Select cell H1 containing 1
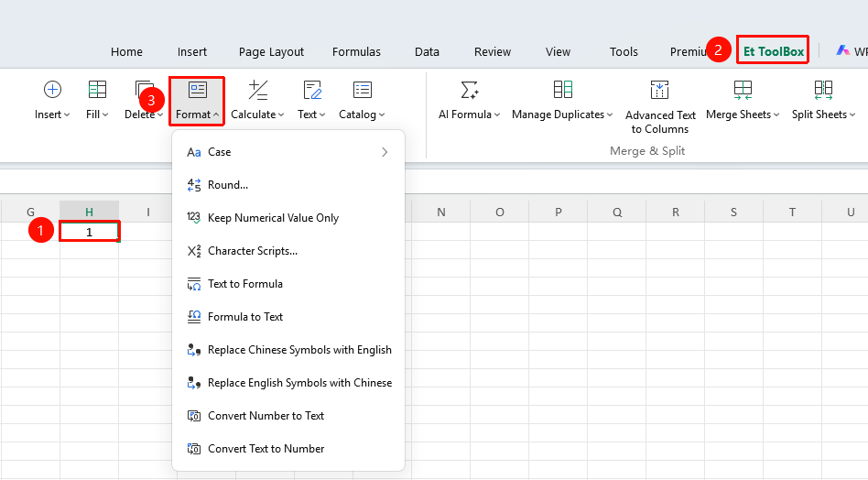868x480 pixels. (x=89, y=232)
